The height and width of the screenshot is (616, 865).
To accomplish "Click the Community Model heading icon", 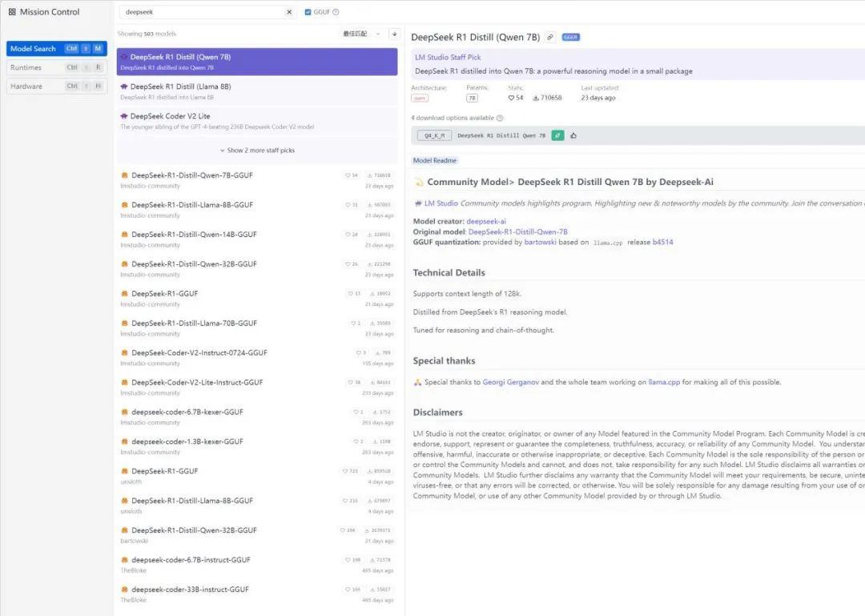I will [x=419, y=182].
